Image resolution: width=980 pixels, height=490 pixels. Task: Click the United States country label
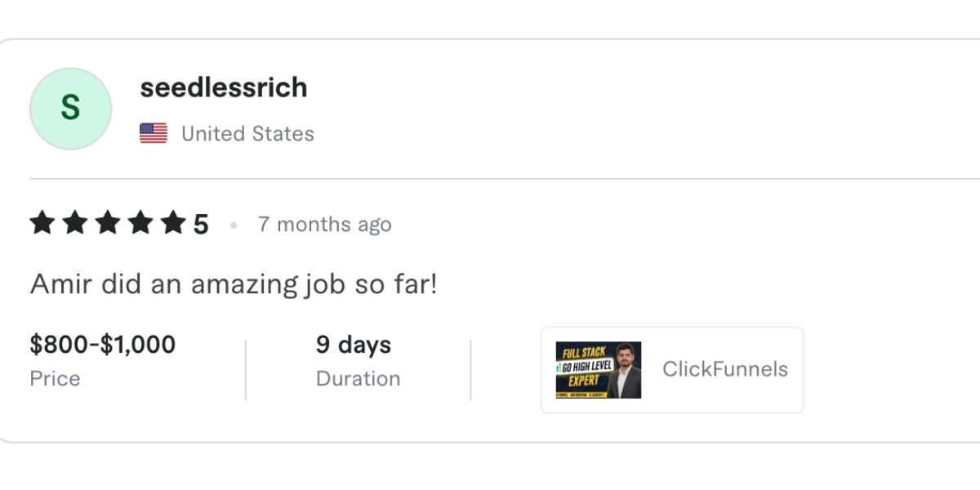[247, 134]
